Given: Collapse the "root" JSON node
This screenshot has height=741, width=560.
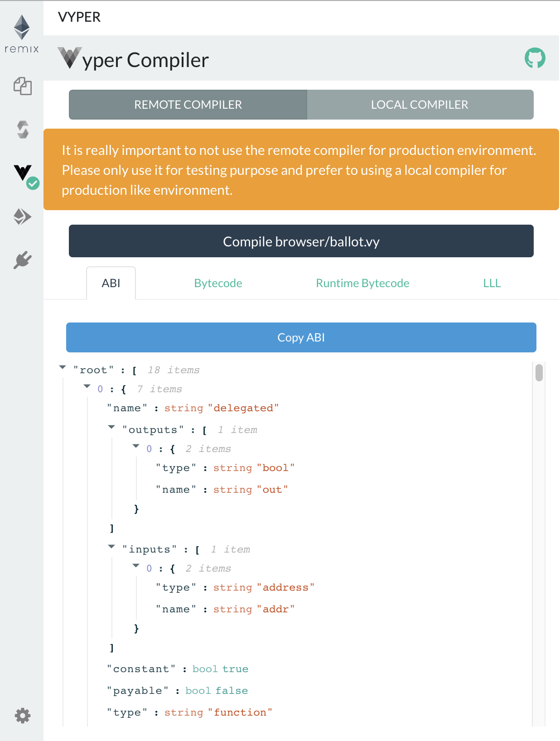Looking at the screenshot, I should click(63, 367).
